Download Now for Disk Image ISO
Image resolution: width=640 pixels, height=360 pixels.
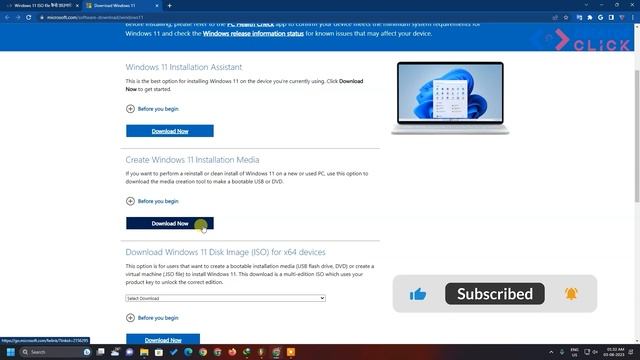pyautogui.click(x=163, y=339)
